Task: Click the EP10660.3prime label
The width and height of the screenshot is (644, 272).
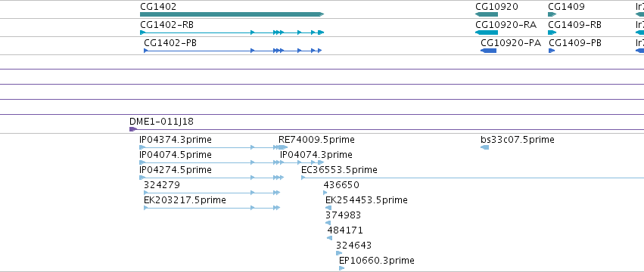Action: 377,261
